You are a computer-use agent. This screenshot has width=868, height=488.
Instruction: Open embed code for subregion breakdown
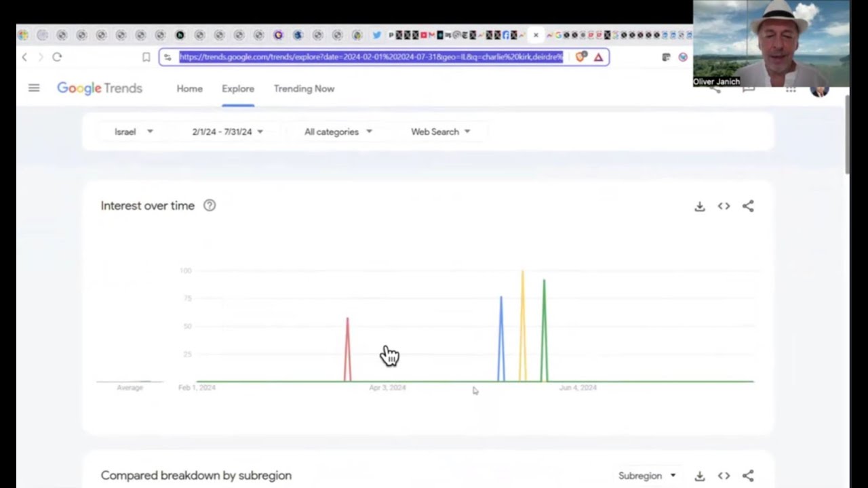(724, 476)
